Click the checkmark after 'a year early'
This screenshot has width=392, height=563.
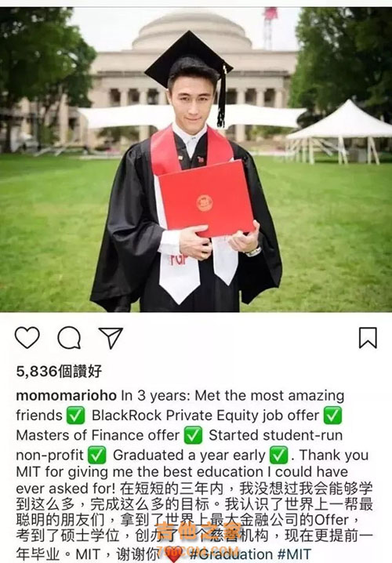(279, 455)
